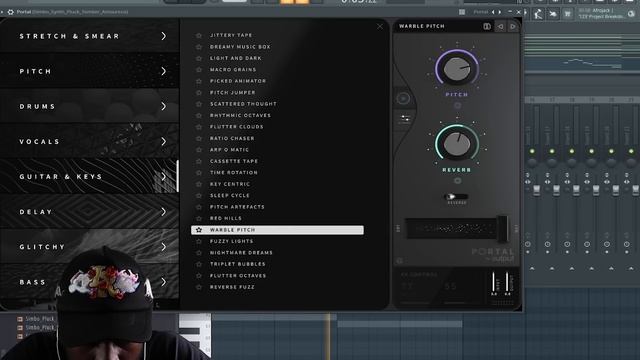Open FL Studio content library cart icon

click(x=567, y=14)
